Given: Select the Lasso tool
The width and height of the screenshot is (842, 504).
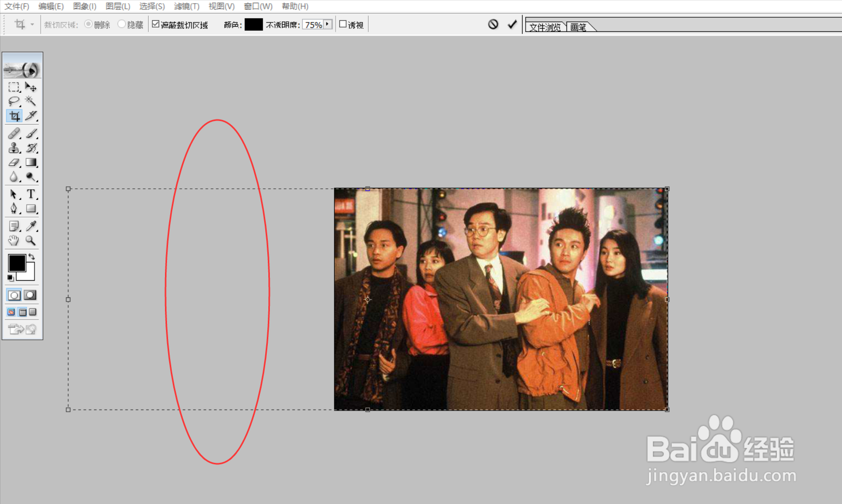Looking at the screenshot, I should [x=14, y=101].
